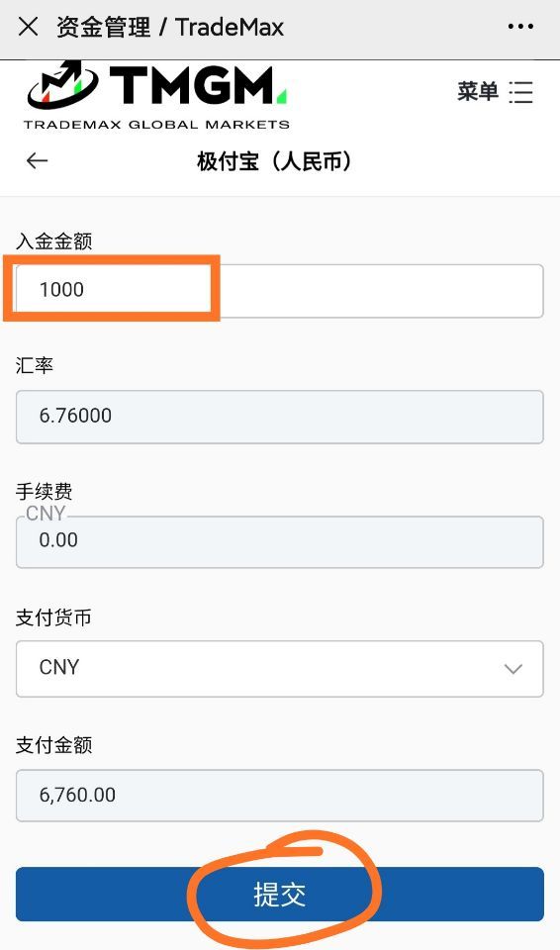Image resolution: width=560 pixels, height=950 pixels.
Task: Open the 支付货币 CNY dropdown
Action: (x=279, y=669)
